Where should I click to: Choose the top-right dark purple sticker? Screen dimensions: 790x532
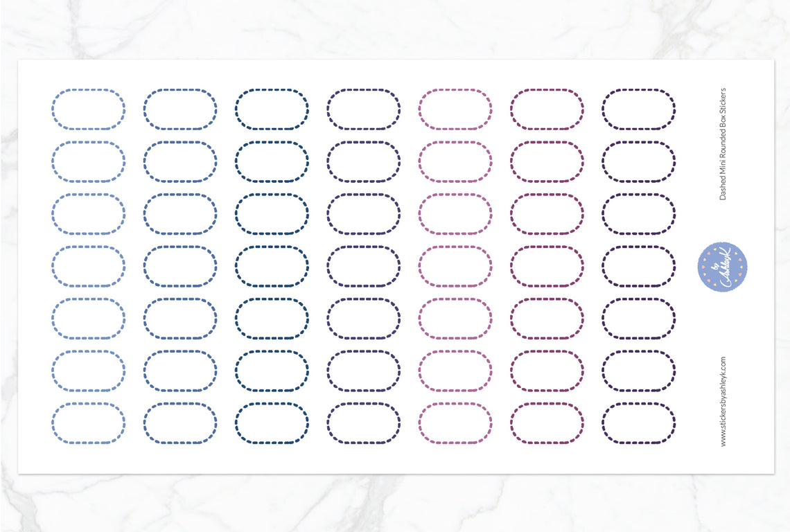point(638,109)
